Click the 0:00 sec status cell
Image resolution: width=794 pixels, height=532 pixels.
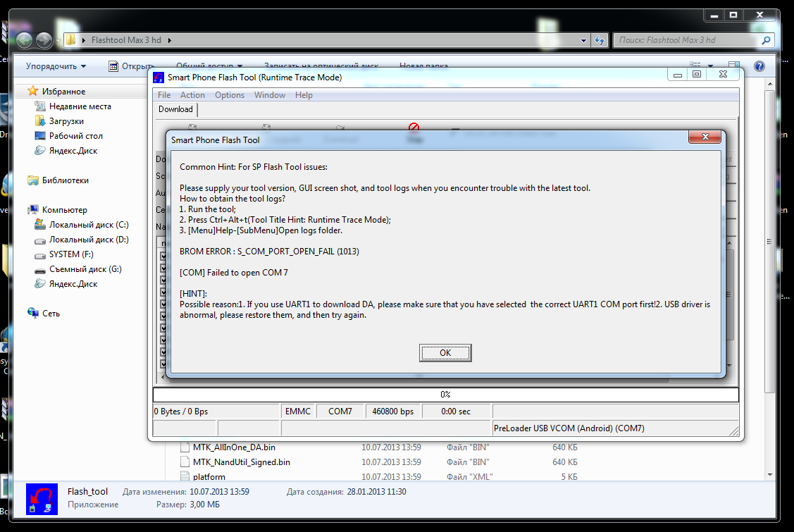456,412
